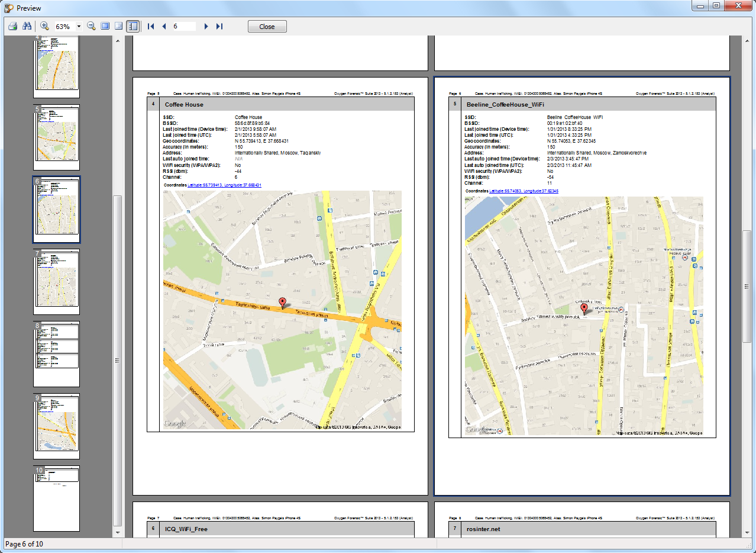Select page 10 thumbnail

coord(56,499)
